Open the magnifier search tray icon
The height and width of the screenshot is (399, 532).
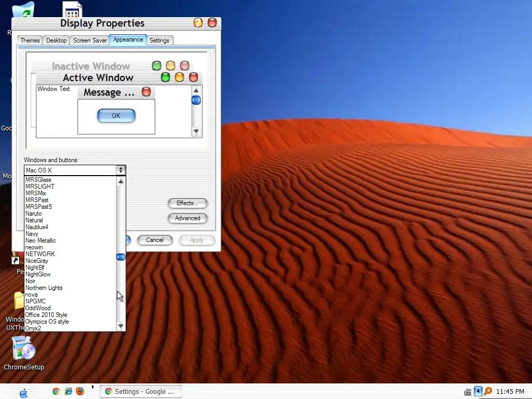pyautogui.click(x=488, y=392)
